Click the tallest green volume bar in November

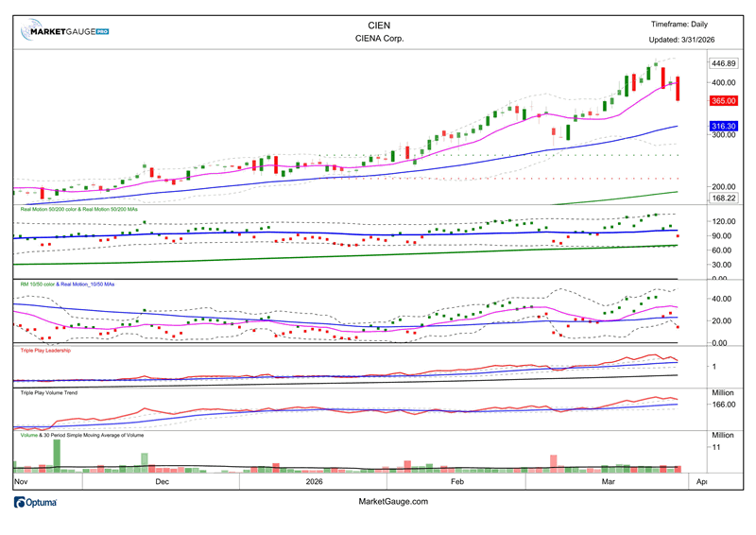click(x=57, y=455)
